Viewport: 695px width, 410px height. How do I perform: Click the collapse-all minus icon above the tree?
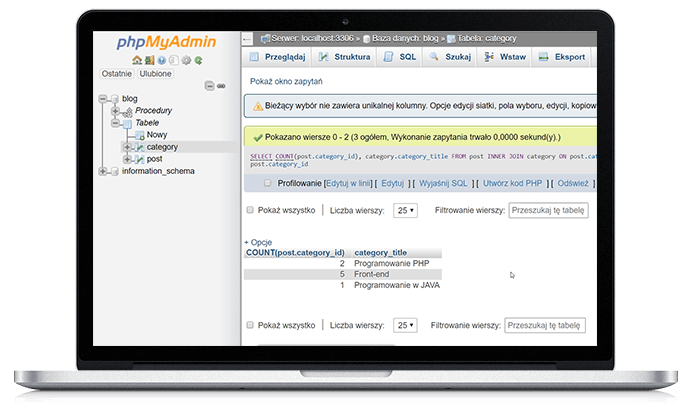(208, 87)
